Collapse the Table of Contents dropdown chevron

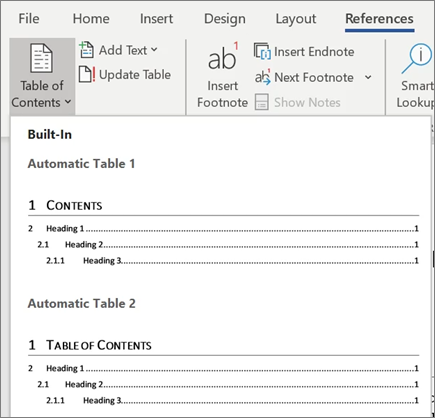coord(68,101)
